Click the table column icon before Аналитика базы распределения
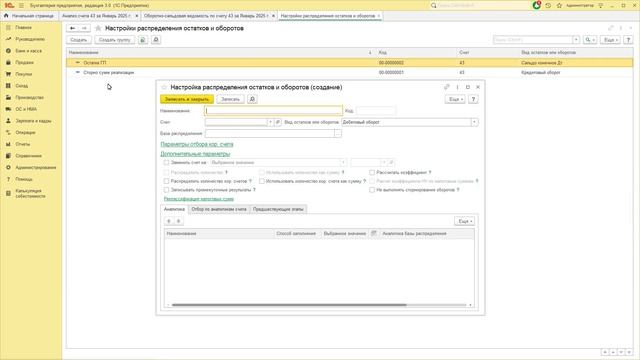640x360 pixels. (x=373, y=233)
